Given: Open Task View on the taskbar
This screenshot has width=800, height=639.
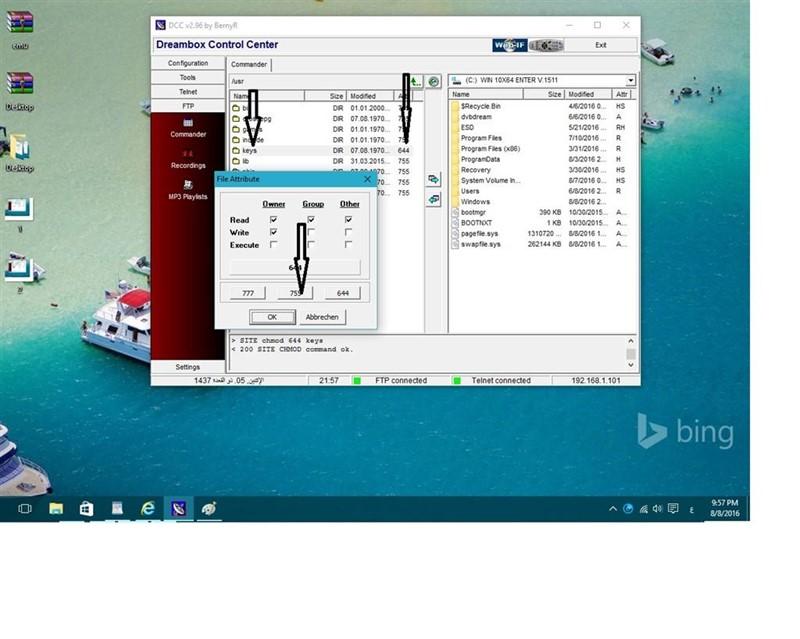Looking at the screenshot, I should [24, 508].
